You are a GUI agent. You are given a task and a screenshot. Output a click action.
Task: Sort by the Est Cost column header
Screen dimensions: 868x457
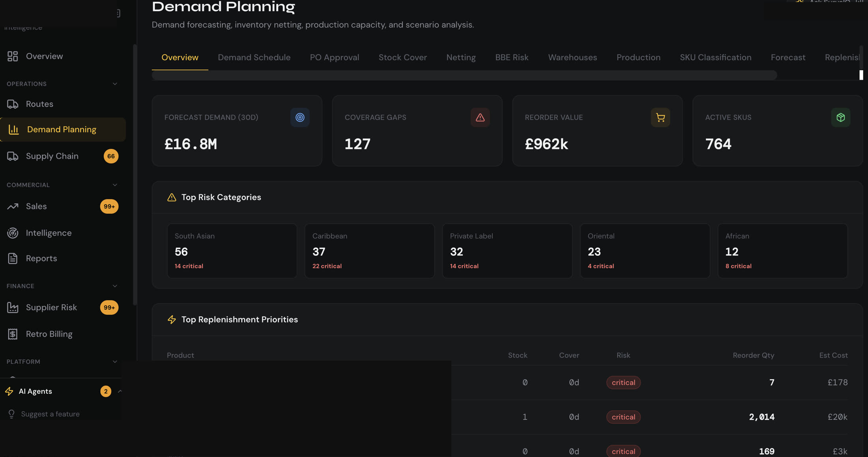click(x=833, y=356)
